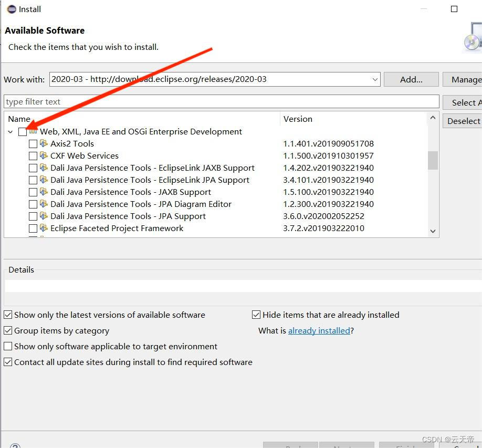
Task: Click version 3.6.0.v202002052252
Action: pos(323,216)
